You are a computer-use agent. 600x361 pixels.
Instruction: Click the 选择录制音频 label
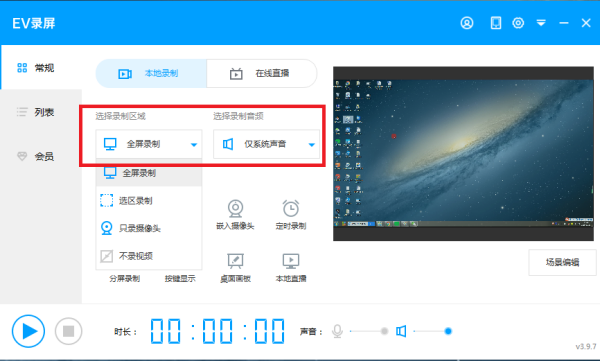238,116
